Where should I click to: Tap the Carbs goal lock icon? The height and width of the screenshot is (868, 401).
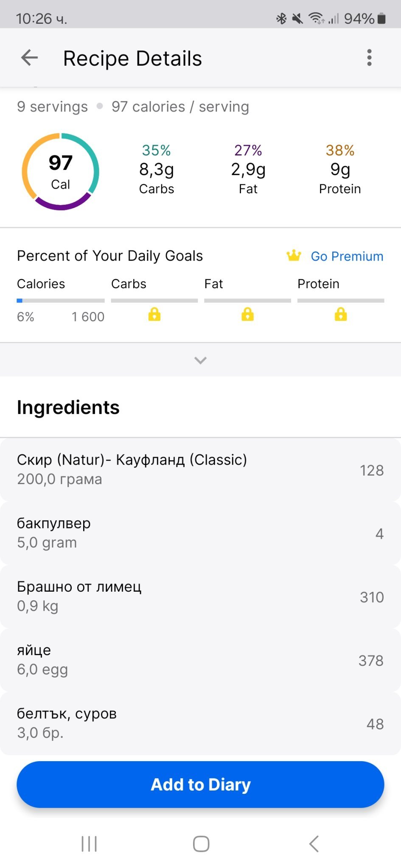coord(154,314)
